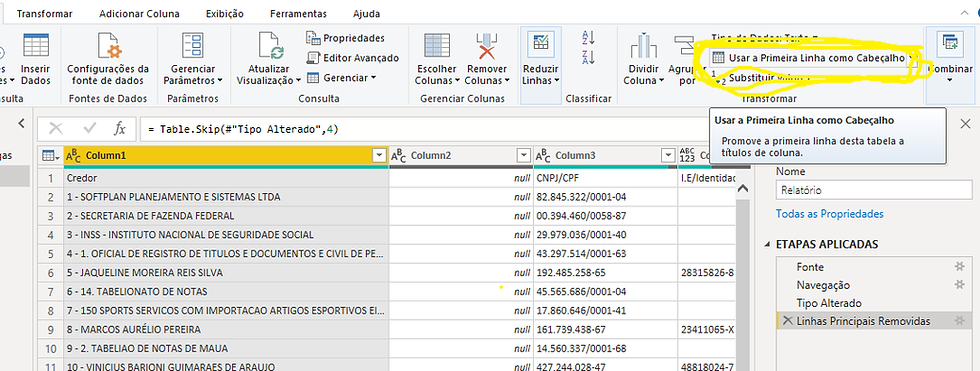
Task: Open the Adicionar Coluna tab
Action: (139, 13)
